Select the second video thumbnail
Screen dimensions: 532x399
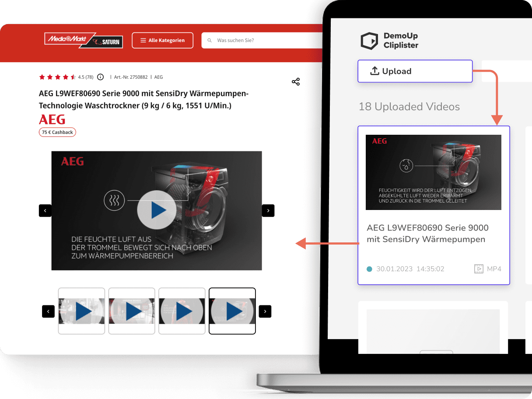point(132,311)
